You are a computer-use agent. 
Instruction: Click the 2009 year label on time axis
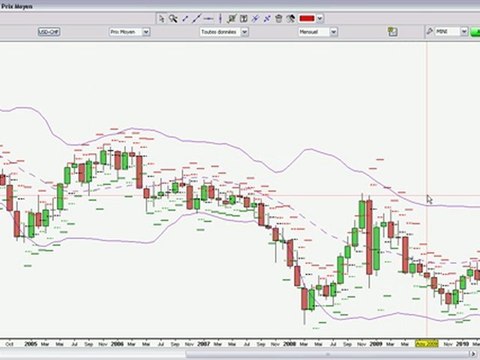(376, 344)
